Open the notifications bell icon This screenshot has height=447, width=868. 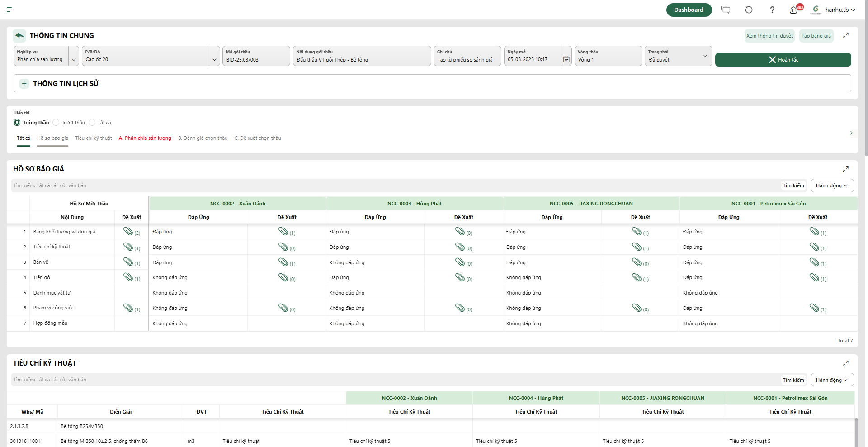pyautogui.click(x=793, y=10)
